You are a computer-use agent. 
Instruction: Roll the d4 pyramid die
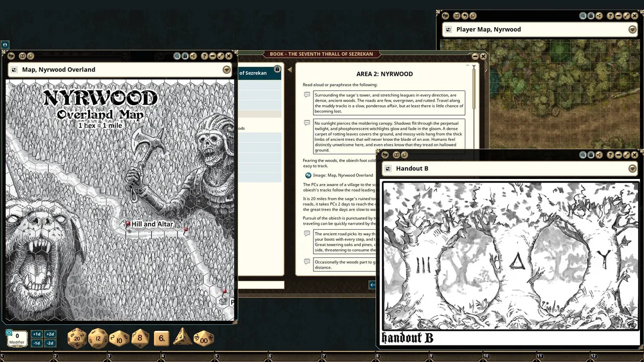(x=182, y=337)
